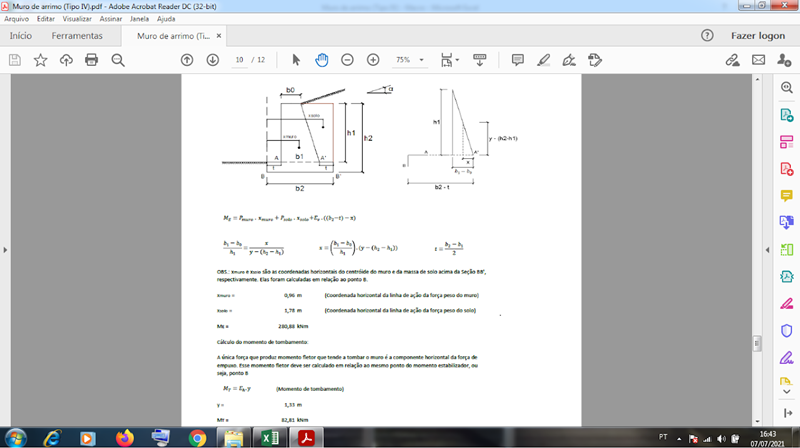Click the scrolling mode keyboard icon
800x448 pixels.
tap(480, 60)
